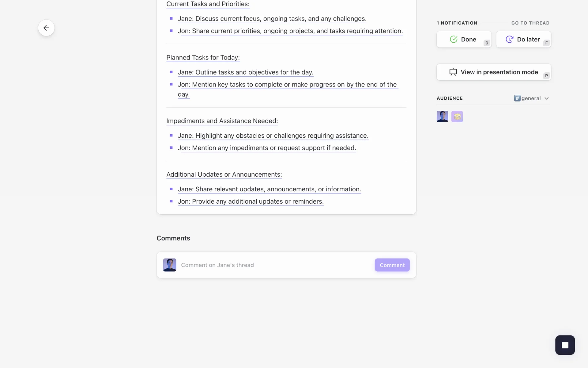Focus the Comment on Jane's thread field
The width and height of the screenshot is (588, 368).
click(x=273, y=265)
